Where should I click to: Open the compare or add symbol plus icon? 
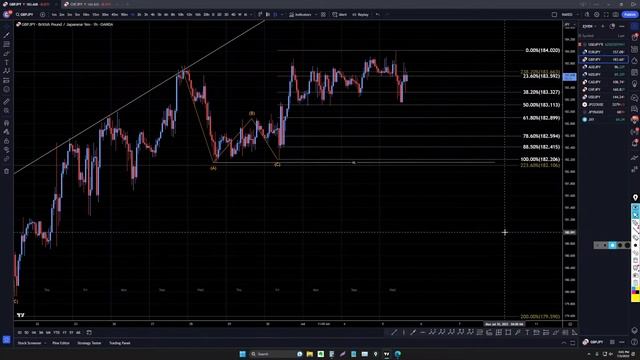click(42, 15)
